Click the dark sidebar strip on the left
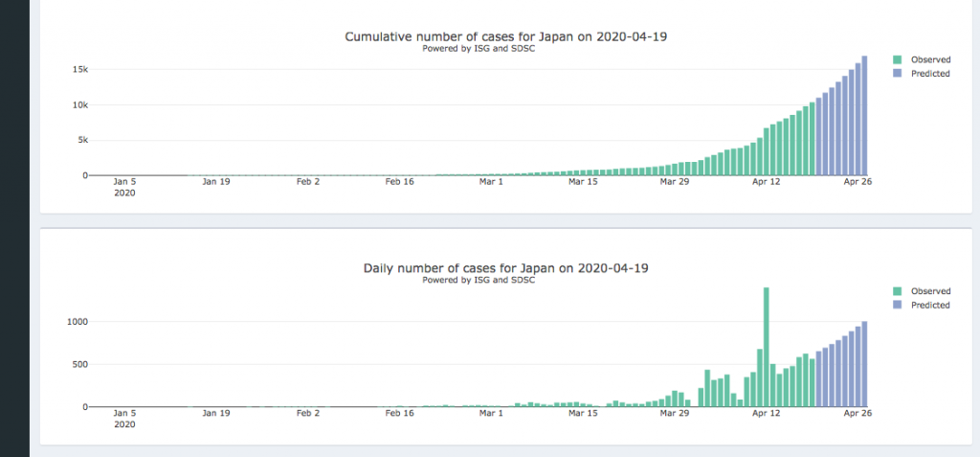980x457 pixels. tap(14, 228)
